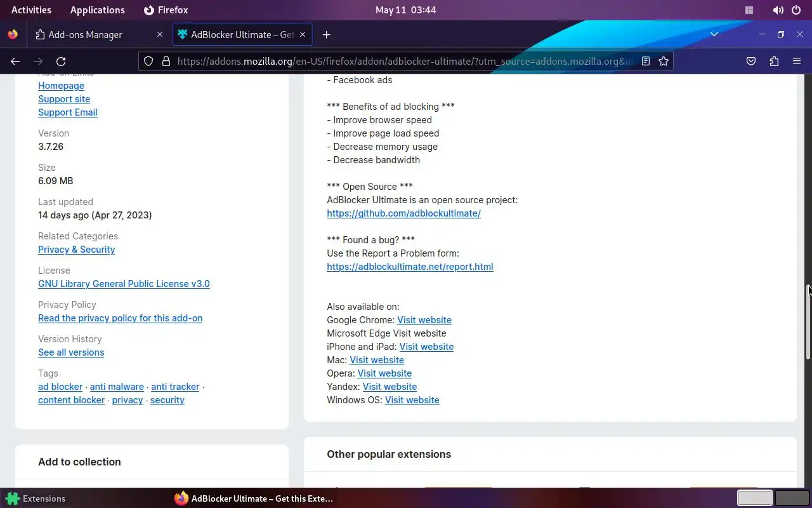Open the github.com/adblockultimate link
812x508 pixels.
[403, 213]
